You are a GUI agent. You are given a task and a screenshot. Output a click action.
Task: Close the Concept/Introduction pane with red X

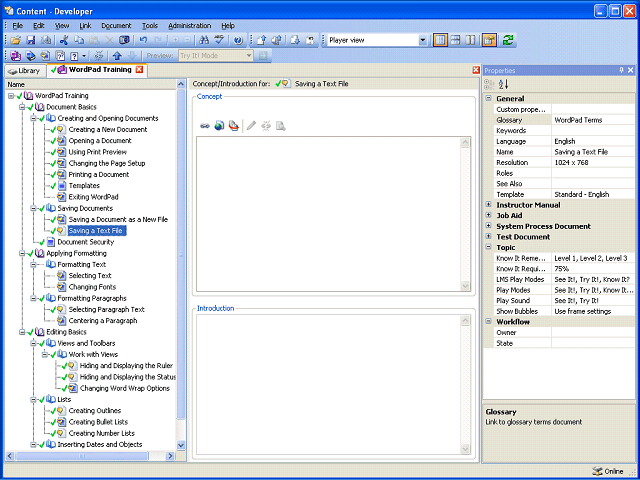pyautogui.click(x=476, y=70)
